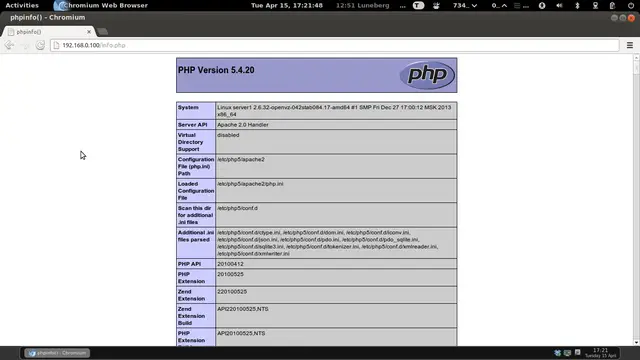Open a new tab
The image size is (640, 360).
(103, 31)
